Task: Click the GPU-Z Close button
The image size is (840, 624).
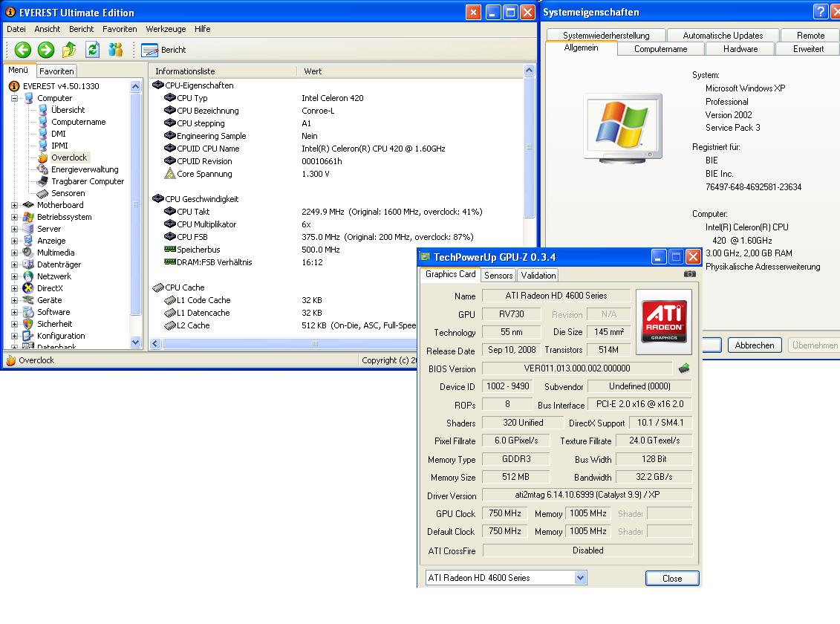Action: click(672, 579)
